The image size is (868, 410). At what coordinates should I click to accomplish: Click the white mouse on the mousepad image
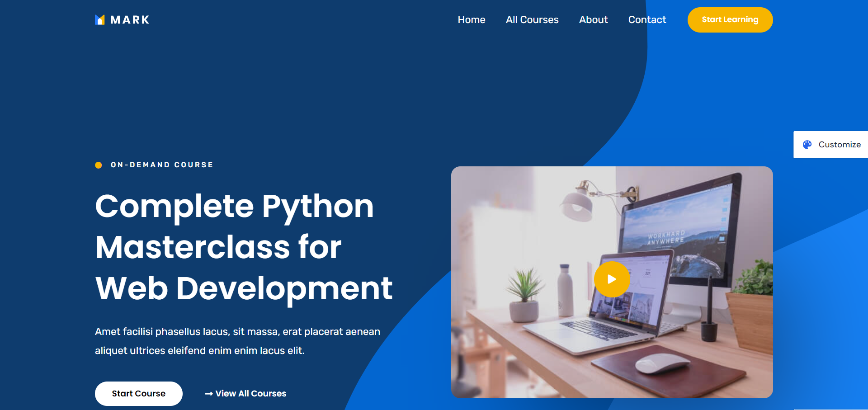[x=662, y=363]
